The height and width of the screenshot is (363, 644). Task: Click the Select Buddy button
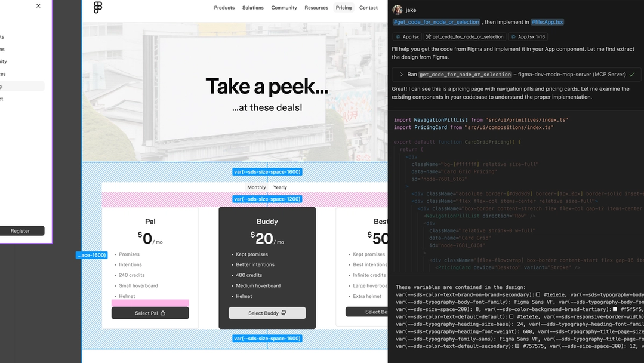pyautogui.click(x=267, y=312)
